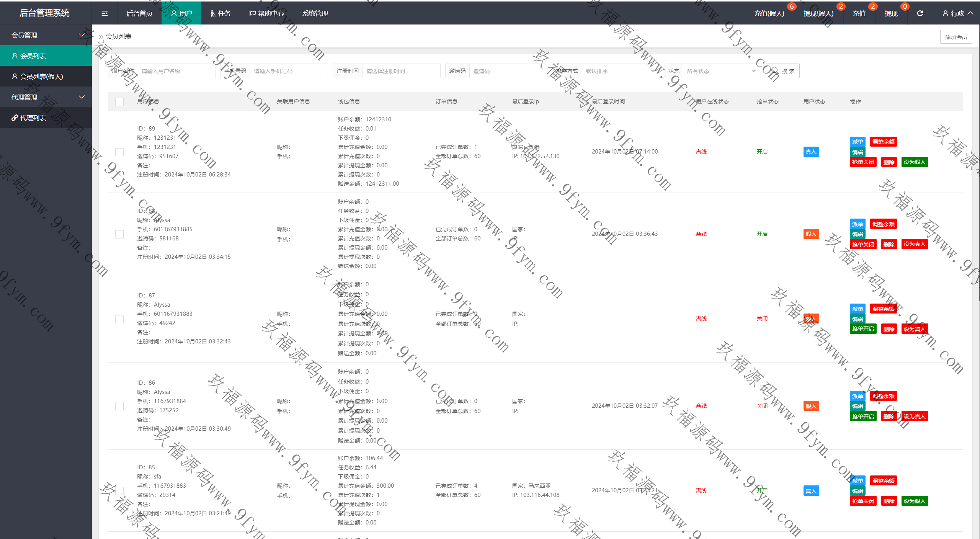Image resolution: width=980 pixels, height=539 pixels.
Task: Click the 请输入用户名称 input field
Action: click(176, 71)
